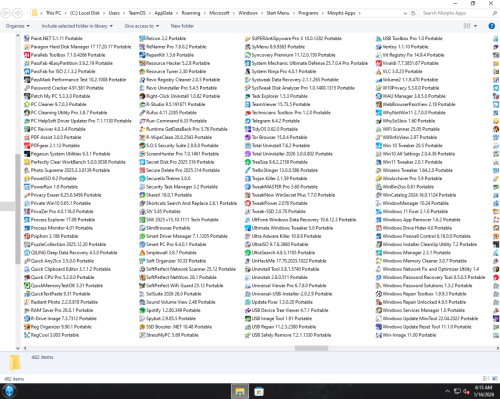Navigate to AppData in the breadcrumb

[163, 13]
